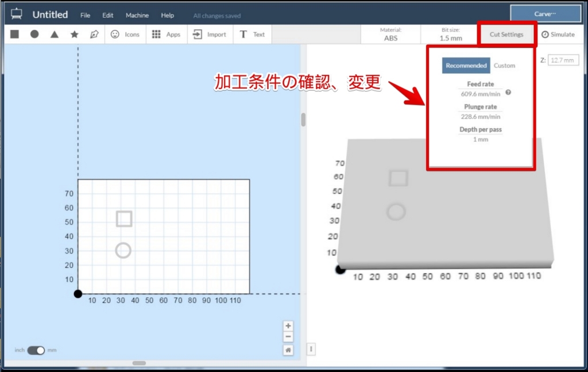Click the Untitled project title
This screenshot has width=588, height=372.
pyautogui.click(x=51, y=14)
